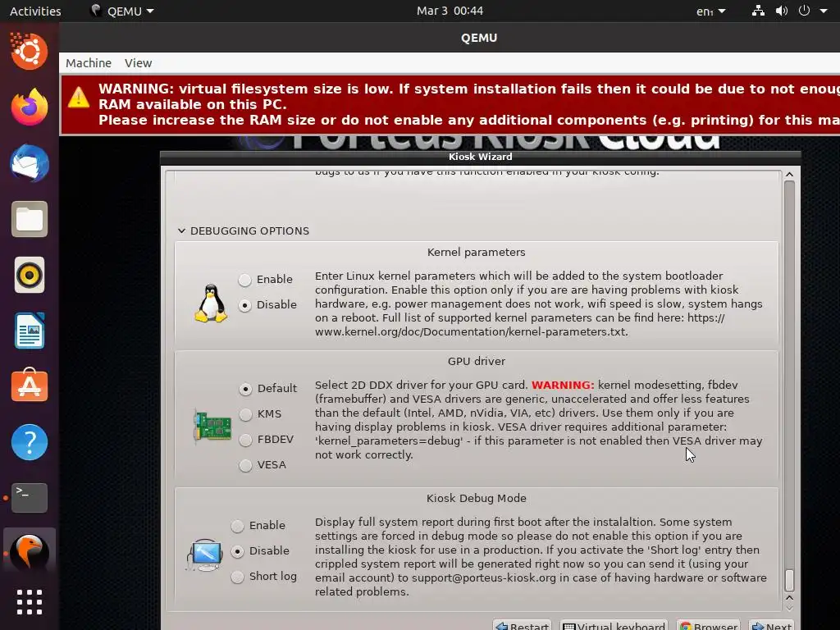Show Applications grid button
This screenshot has height=630, width=840.
(30, 602)
